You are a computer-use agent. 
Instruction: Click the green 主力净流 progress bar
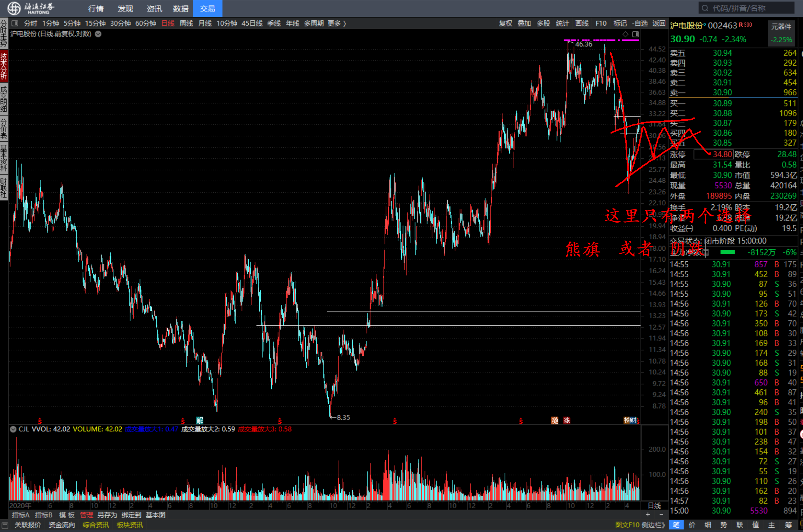click(727, 252)
